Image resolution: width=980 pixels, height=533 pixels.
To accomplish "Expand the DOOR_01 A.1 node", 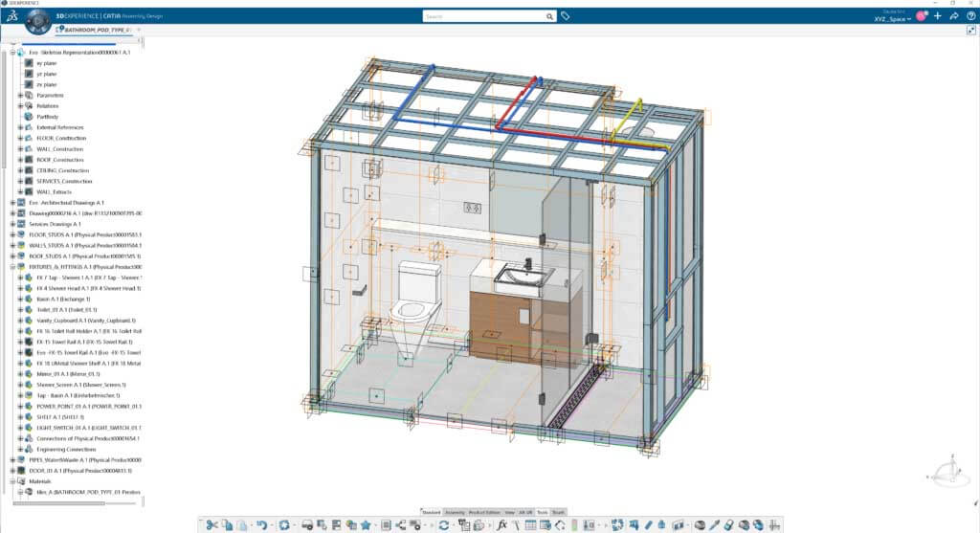I will click(13, 471).
